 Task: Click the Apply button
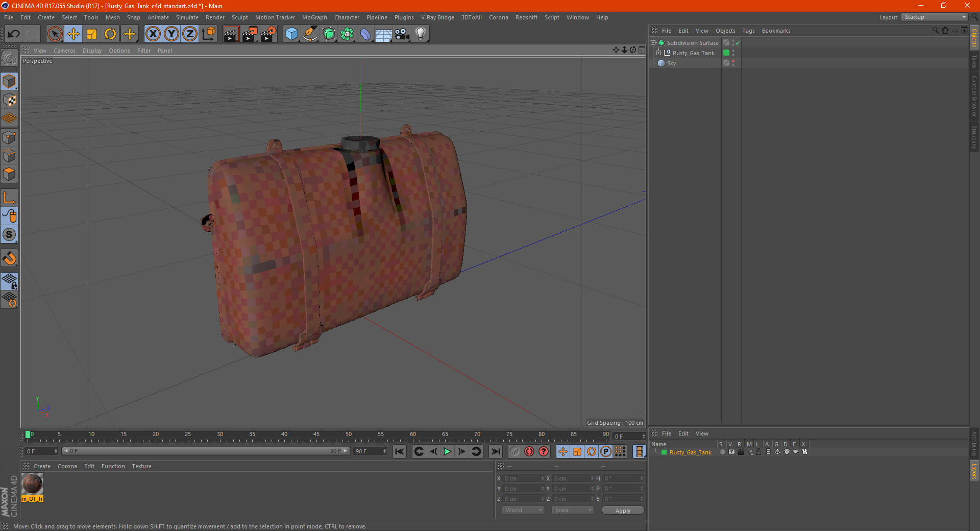pyautogui.click(x=623, y=511)
